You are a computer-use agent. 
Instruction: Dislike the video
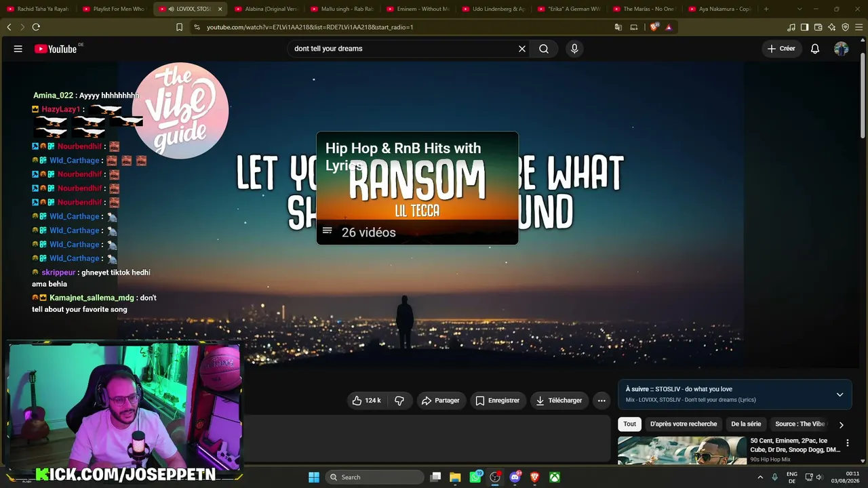coord(399,401)
